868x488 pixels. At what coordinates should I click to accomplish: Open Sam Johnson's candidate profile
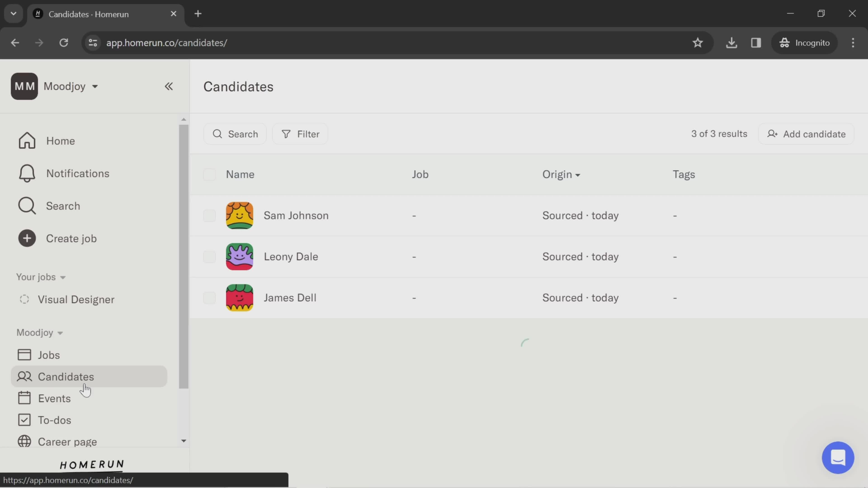pyautogui.click(x=296, y=216)
